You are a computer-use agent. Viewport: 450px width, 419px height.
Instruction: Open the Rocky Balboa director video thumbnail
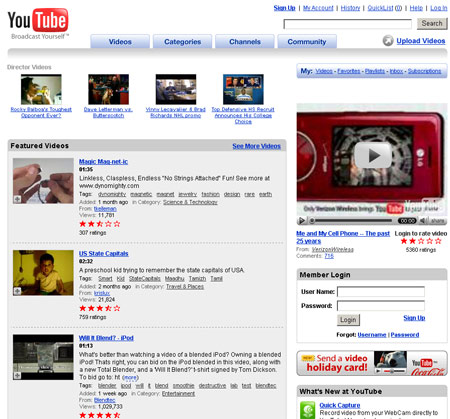(41, 89)
